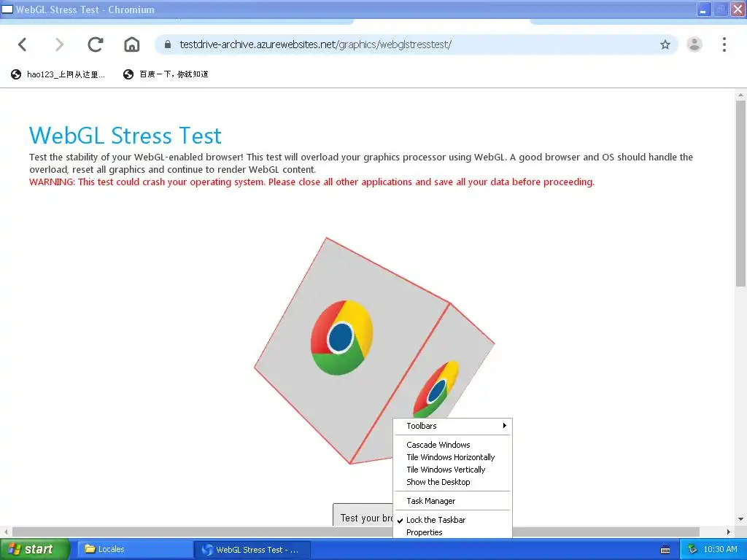Click the on-screen keyboard tray icon
Image resolution: width=747 pixels, height=560 pixels.
coord(665,550)
